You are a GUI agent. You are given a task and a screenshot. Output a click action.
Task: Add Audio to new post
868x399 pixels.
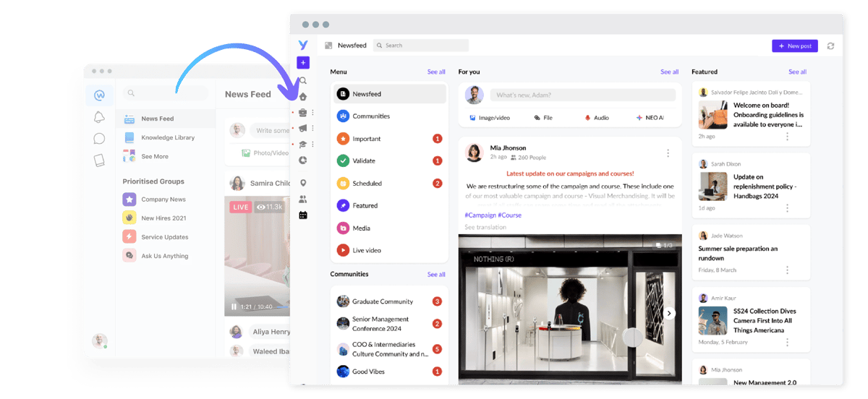(597, 118)
